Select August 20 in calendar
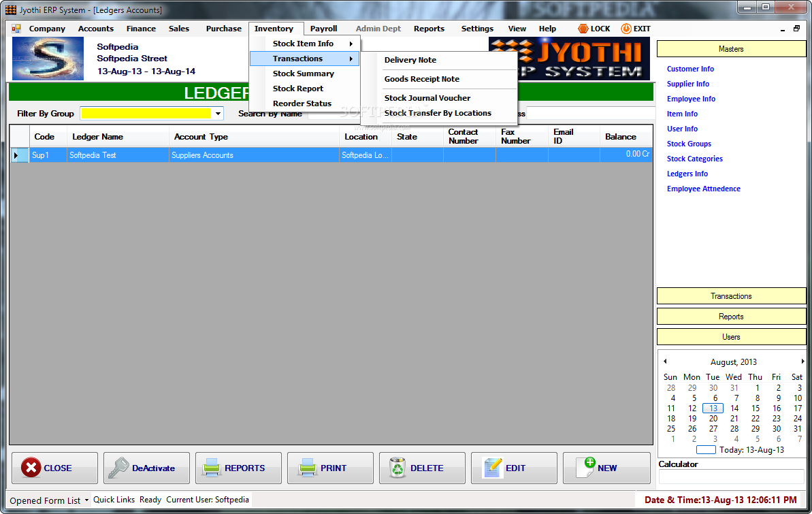This screenshot has height=514, width=812. 713,419
